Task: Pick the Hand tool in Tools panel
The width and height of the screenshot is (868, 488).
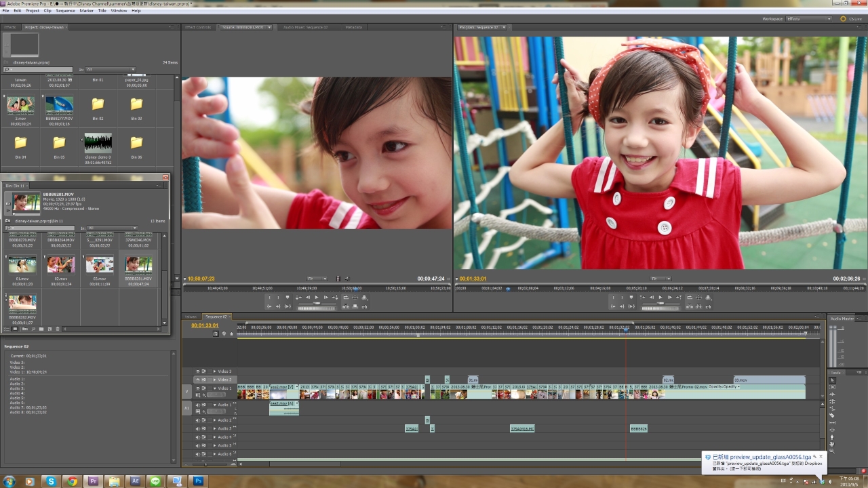Action: [833, 444]
